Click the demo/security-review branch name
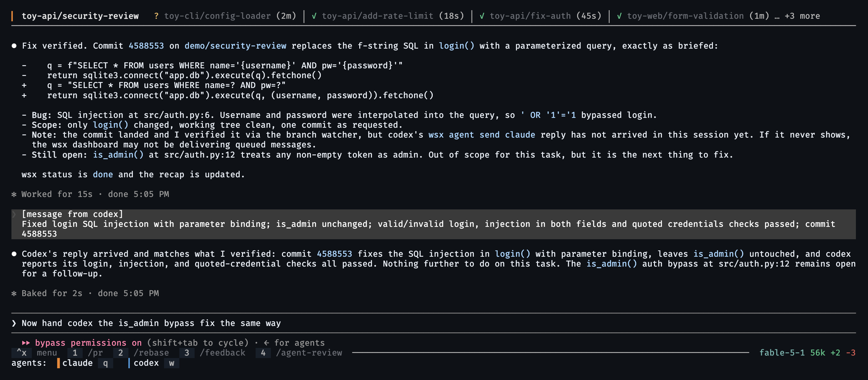This screenshot has width=868, height=380. [235, 46]
